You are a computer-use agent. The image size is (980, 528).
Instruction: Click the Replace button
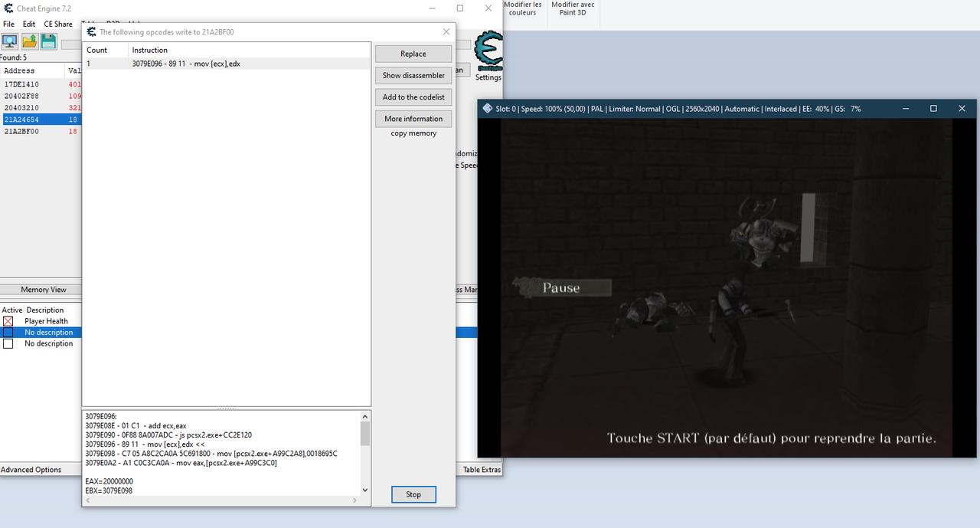point(413,54)
